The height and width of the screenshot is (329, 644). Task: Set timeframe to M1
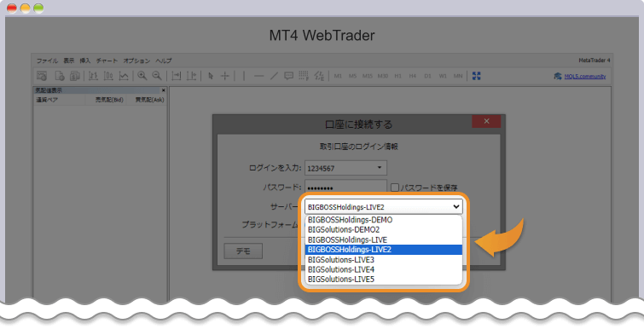pyautogui.click(x=338, y=76)
